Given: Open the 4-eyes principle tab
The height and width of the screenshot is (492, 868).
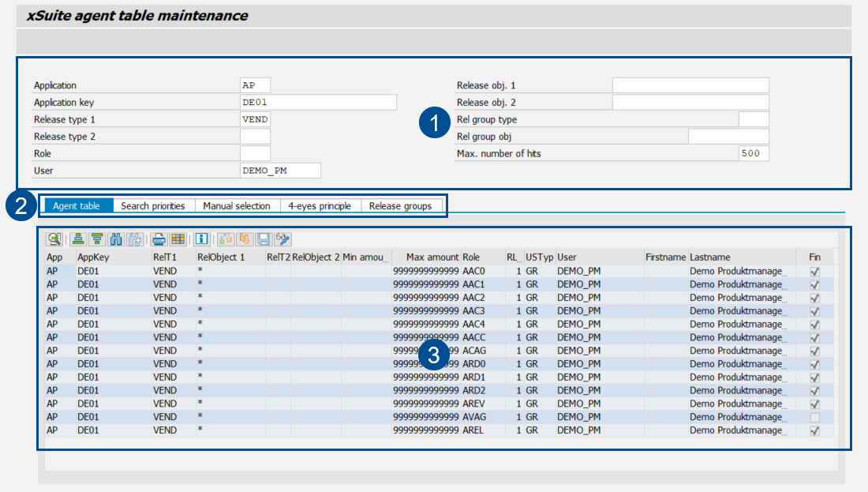Looking at the screenshot, I should coord(319,206).
